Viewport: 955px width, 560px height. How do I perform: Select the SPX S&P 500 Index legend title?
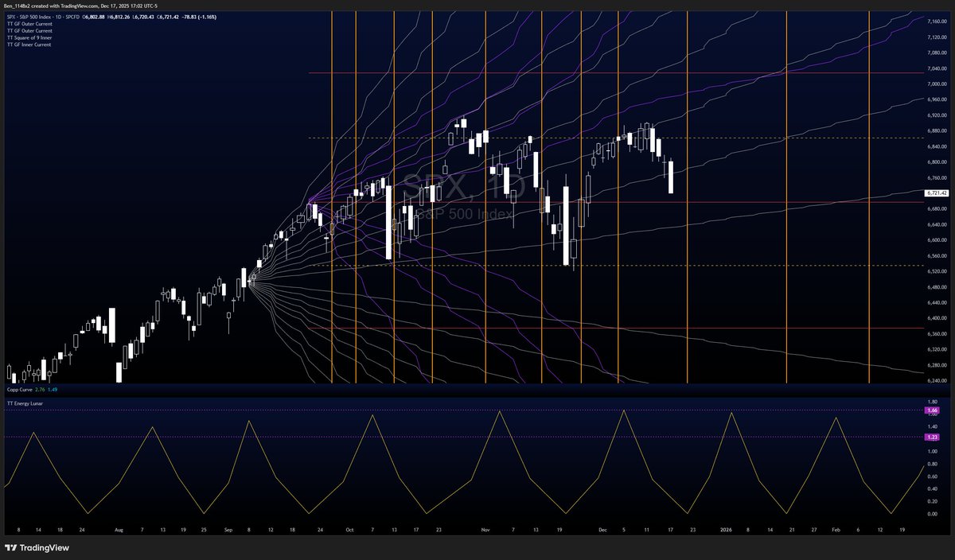[x=43, y=17]
